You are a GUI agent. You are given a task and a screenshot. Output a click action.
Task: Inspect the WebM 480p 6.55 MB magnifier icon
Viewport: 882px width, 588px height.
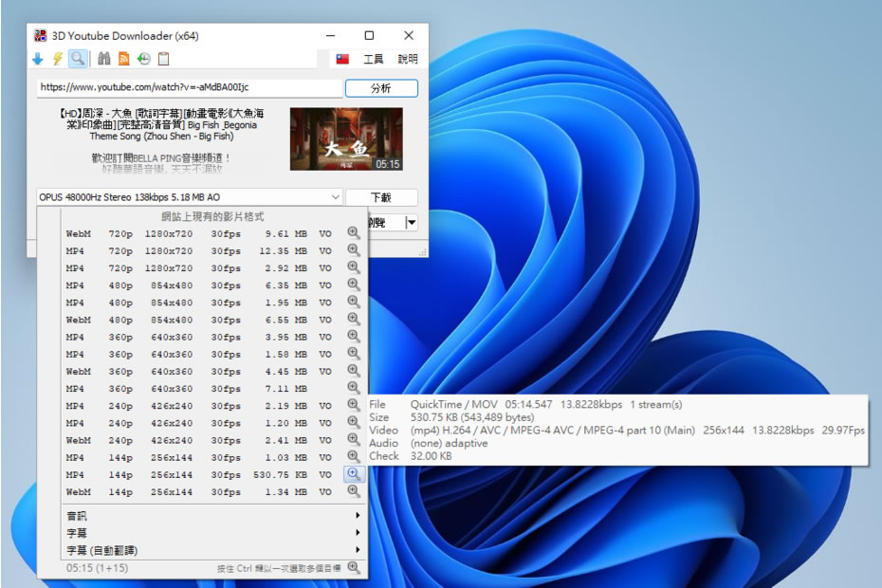353,319
